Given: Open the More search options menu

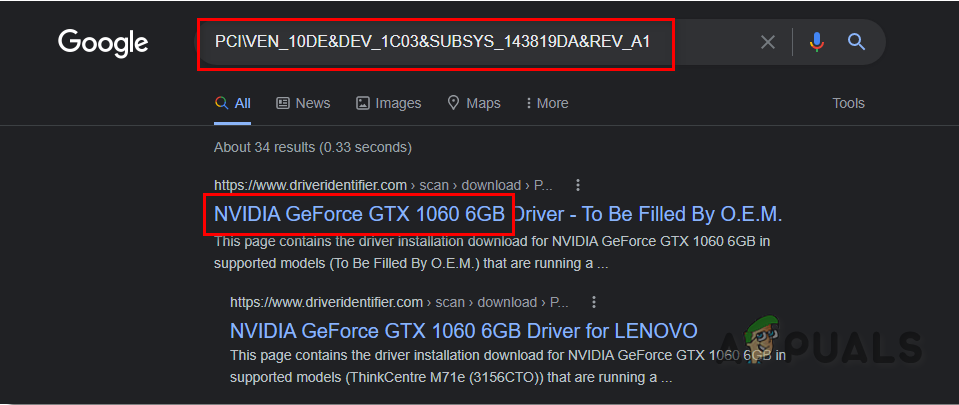Looking at the screenshot, I should 547,103.
